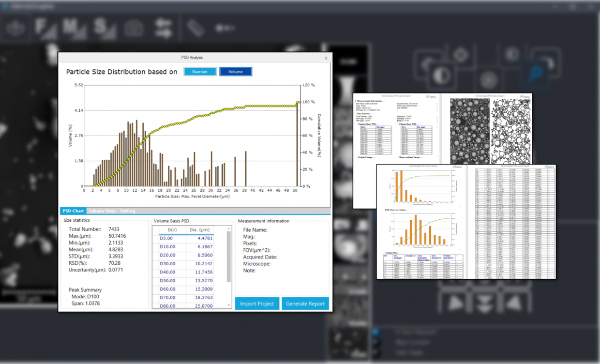Image resolution: width=600 pixels, height=364 pixels.
Task: Click the Total Number value 7433
Action: (114, 229)
